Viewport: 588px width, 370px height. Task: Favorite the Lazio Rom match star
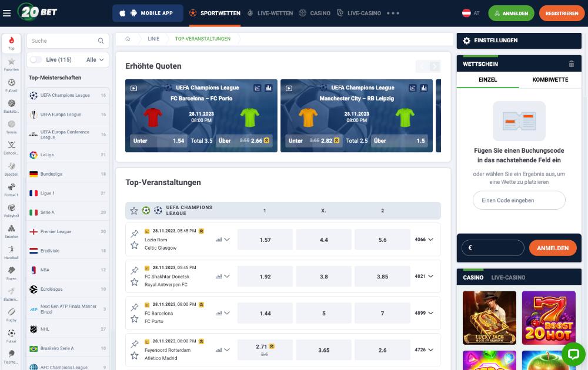click(135, 245)
